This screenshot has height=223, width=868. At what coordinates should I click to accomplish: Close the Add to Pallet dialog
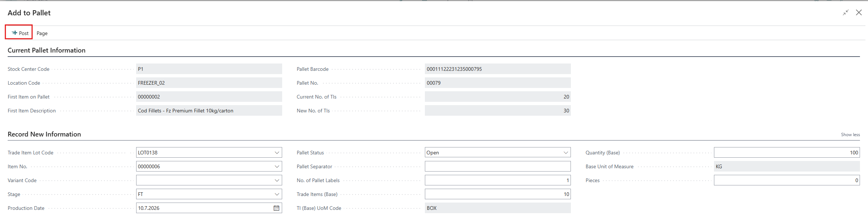tap(859, 13)
